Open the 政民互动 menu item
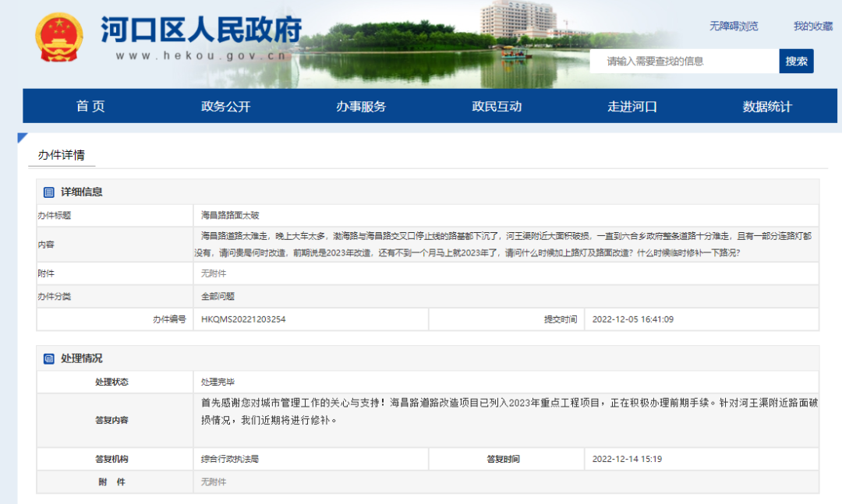 [497, 106]
